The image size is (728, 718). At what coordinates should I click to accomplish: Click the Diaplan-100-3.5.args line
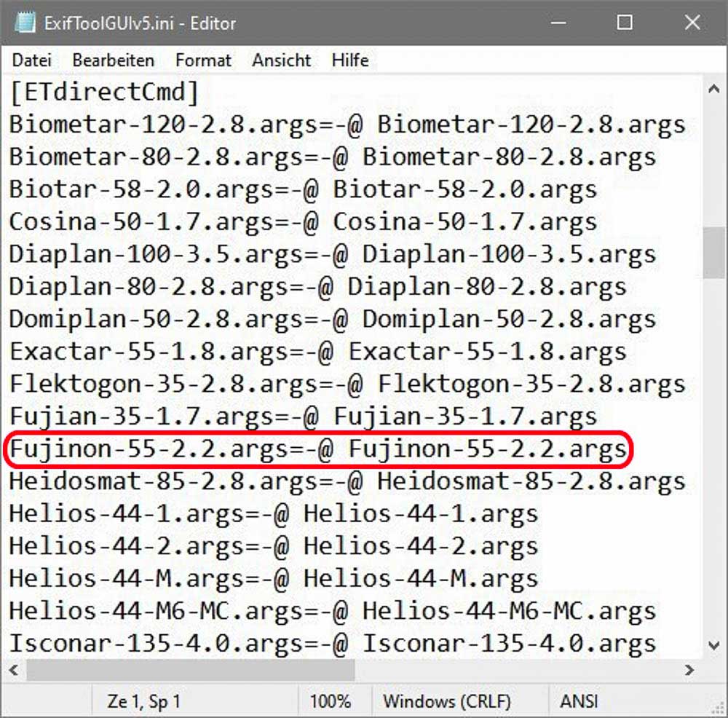pos(333,255)
